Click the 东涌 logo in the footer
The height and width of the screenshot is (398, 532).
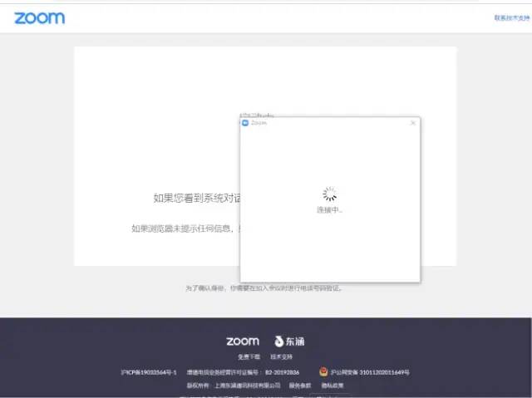click(289, 341)
